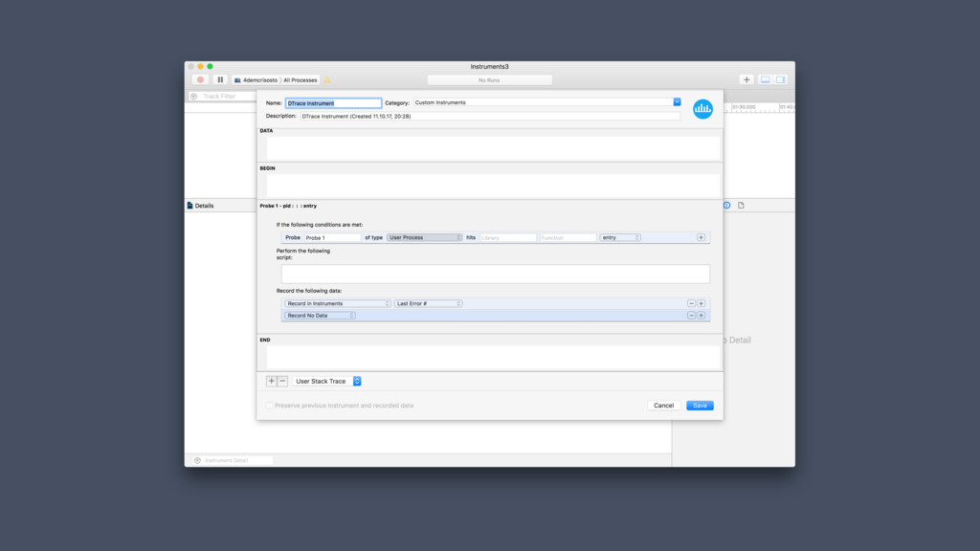
Task: Click the timeline ruler at 01:30.000
Action: point(744,107)
